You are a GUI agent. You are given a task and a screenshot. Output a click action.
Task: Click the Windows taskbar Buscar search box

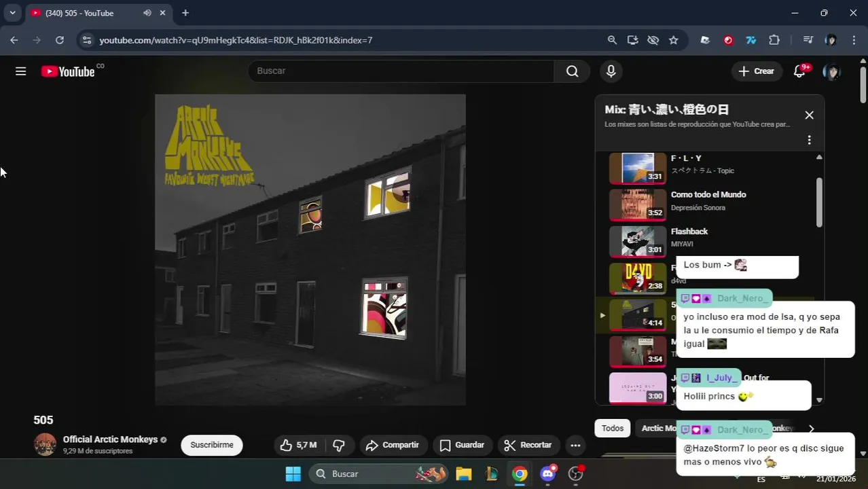coord(379,474)
